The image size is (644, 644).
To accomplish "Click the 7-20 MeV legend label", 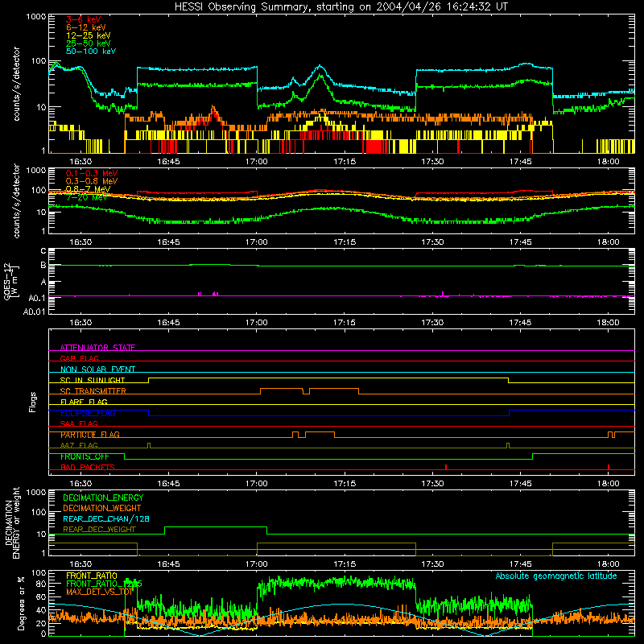I will tap(86, 196).
